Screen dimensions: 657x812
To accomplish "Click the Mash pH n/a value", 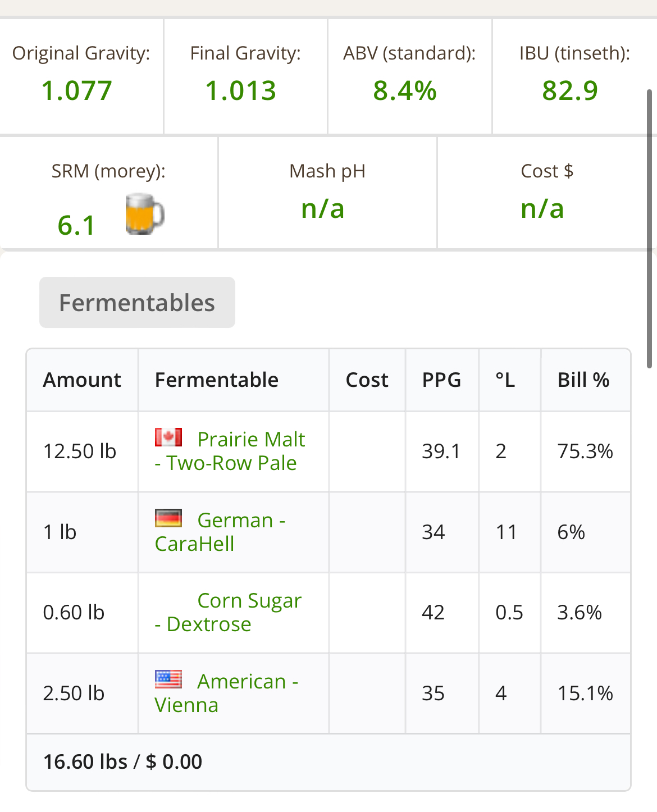I will tap(323, 208).
